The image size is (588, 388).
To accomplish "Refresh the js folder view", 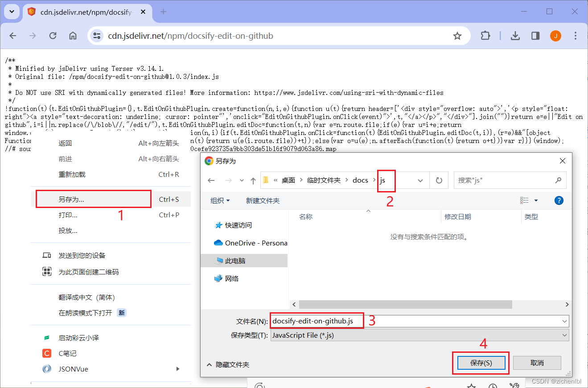I will pyautogui.click(x=439, y=180).
